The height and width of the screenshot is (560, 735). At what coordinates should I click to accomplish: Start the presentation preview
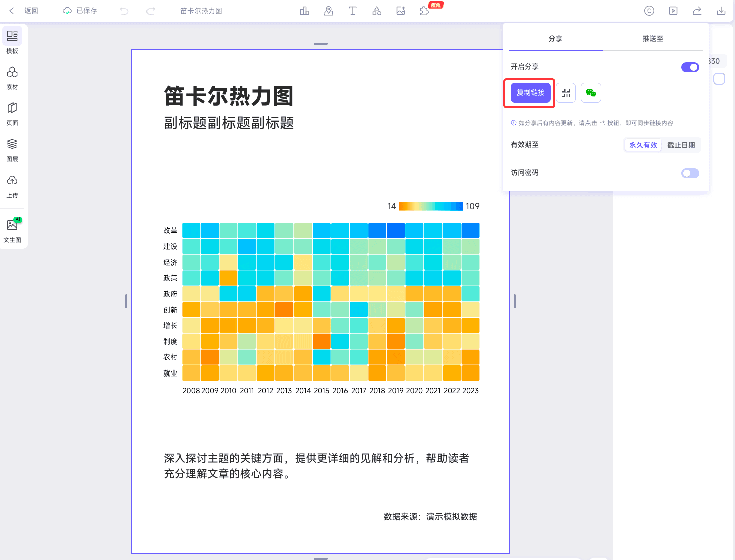673,11
